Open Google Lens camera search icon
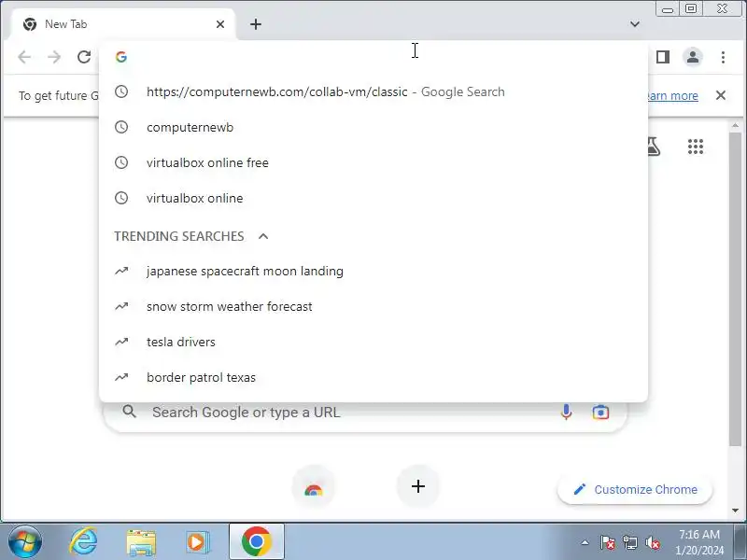Screen dimensions: 747x560 [600, 412]
